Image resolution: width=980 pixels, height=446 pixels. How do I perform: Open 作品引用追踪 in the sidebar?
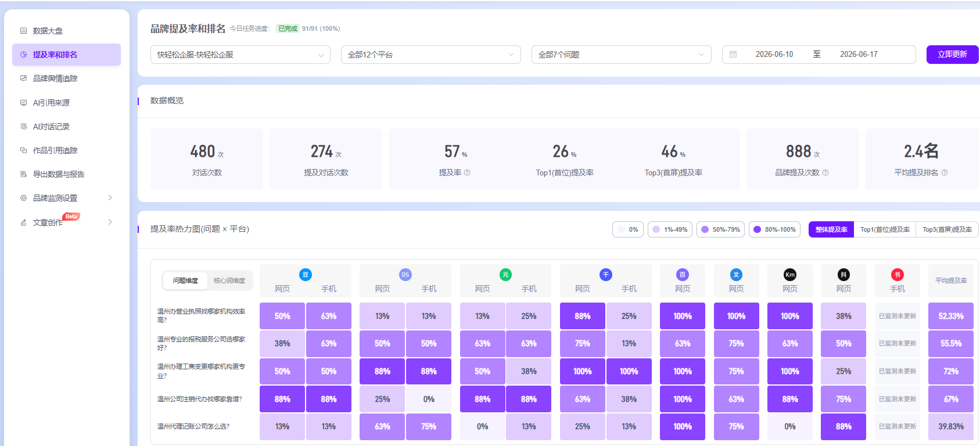(66, 150)
